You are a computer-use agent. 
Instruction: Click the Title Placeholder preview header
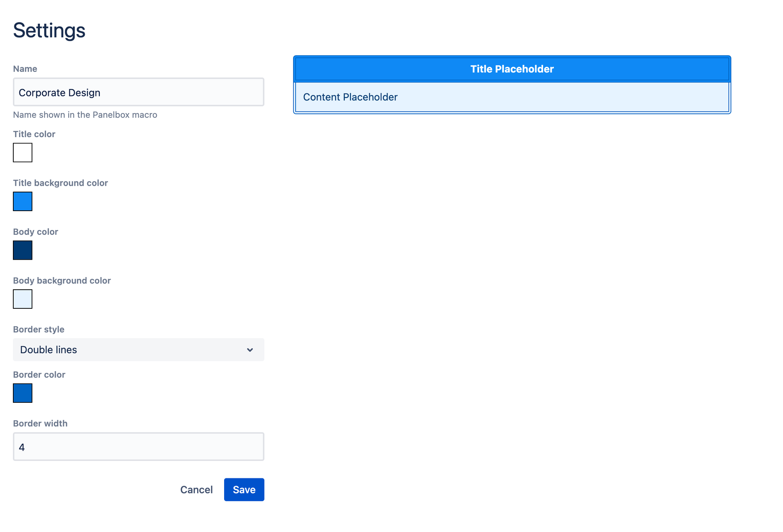[511, 69]
